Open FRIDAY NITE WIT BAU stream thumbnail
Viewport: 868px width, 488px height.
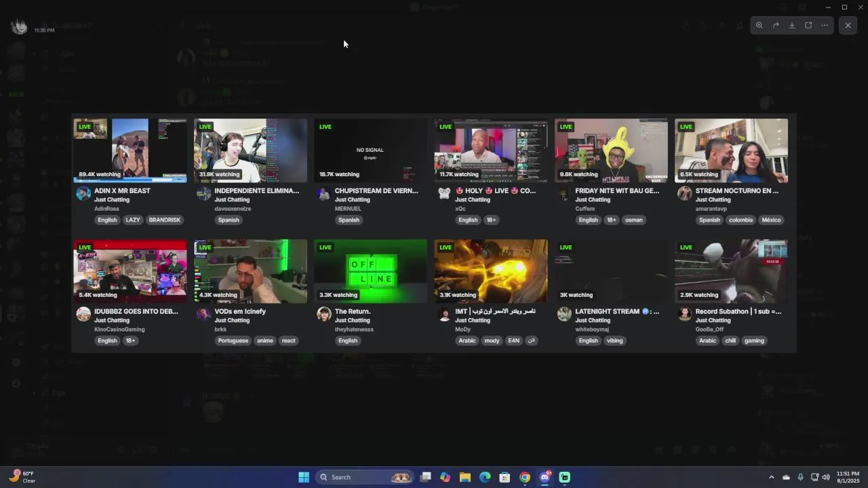611,150
